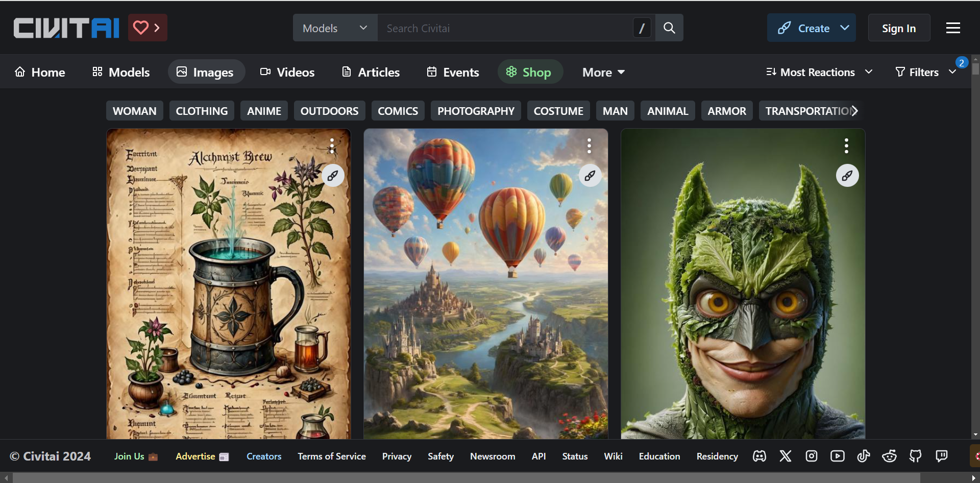Click the heart support button beside logo
The image size is (980, 483).
click(147, 28)
